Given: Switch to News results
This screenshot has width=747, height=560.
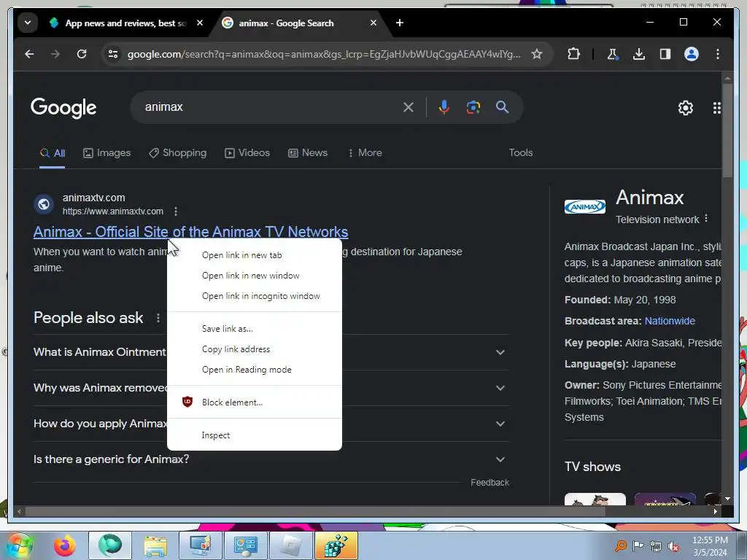Looking at the screenshot, I should point(308,153).
